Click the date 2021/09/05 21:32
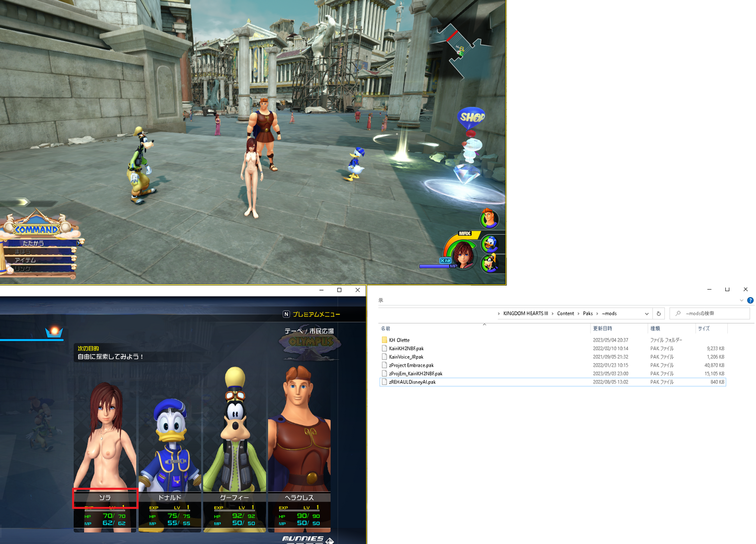This screenshot has height=544, width=756. [x=611, y=357]
